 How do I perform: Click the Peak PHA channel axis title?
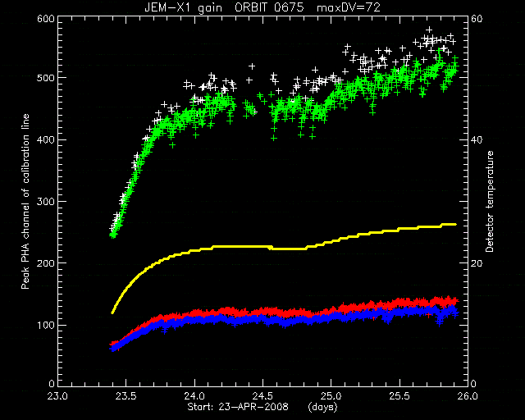(25, 202)
